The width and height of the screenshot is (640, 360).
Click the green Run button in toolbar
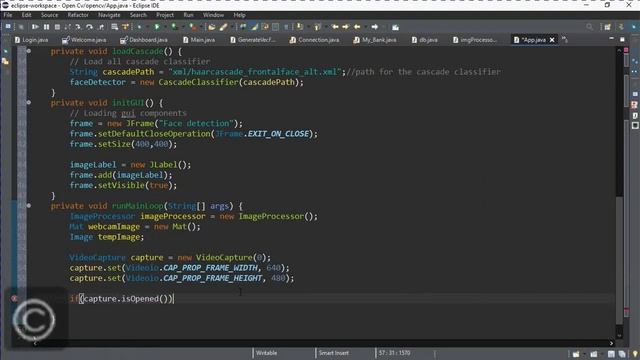tap(157, 27)
